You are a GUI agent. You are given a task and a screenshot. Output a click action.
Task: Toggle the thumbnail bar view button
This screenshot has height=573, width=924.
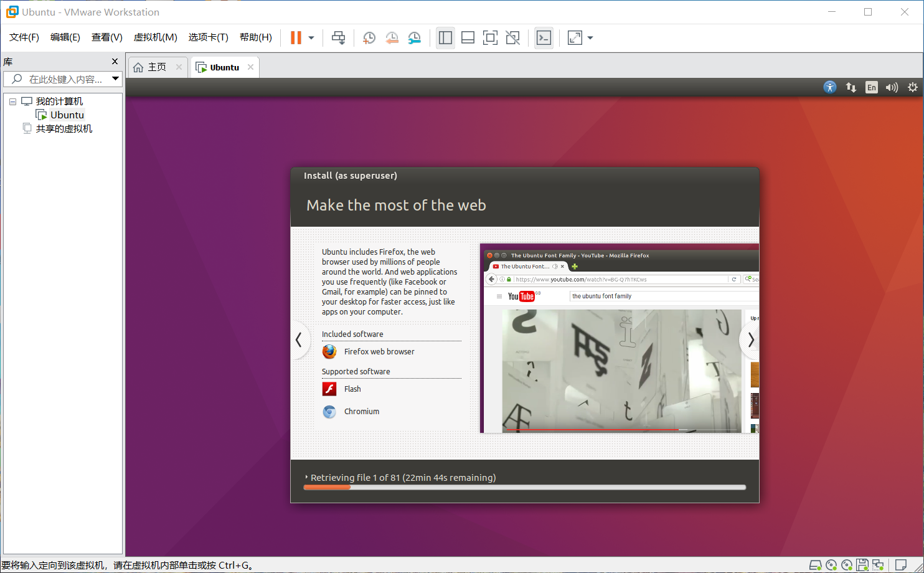[468, 38]
